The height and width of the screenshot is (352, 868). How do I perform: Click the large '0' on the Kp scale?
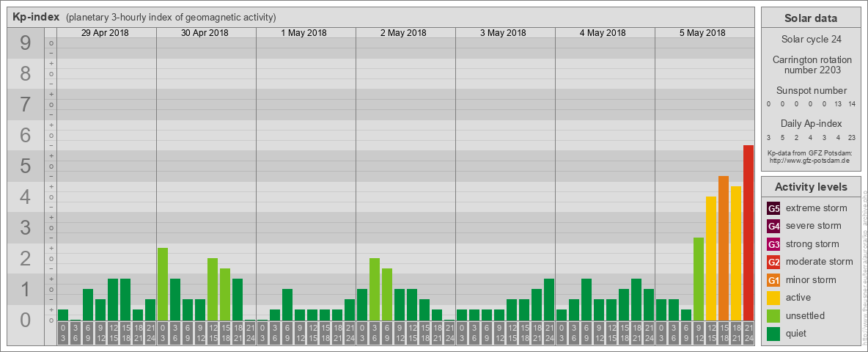(x=25, y=320)
